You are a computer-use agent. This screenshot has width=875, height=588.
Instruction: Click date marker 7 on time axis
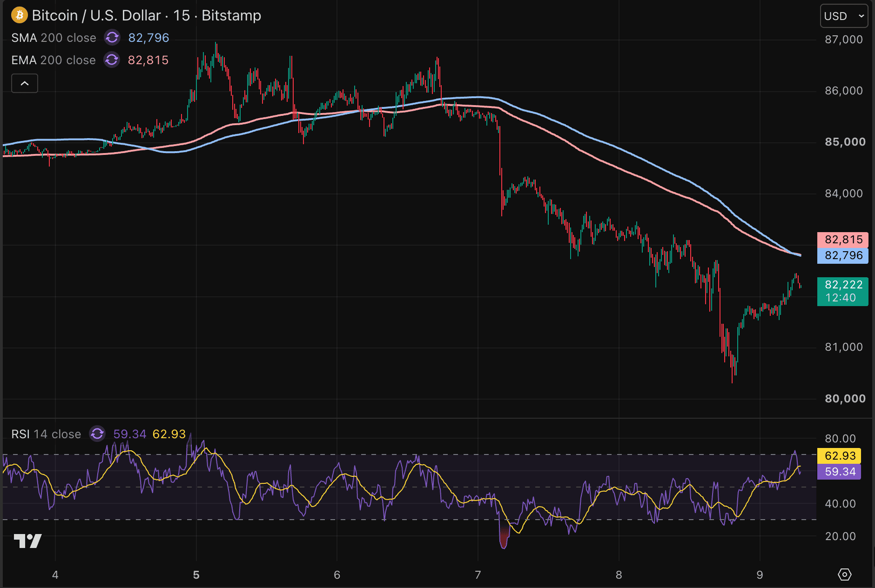coord(478,575)
